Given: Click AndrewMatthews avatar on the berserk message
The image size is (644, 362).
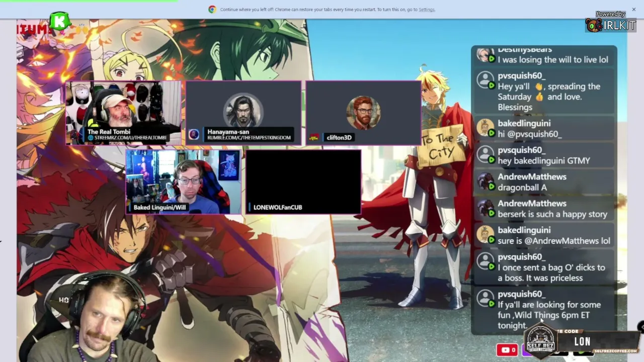Looking at the screenshot, I should tap(486, 208).
